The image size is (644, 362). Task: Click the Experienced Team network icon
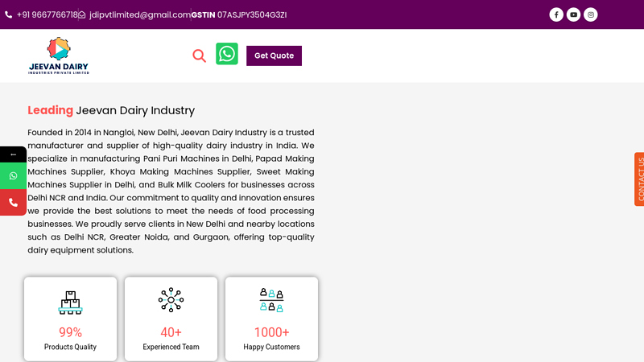pyautogui.click(x=171, y=300)
